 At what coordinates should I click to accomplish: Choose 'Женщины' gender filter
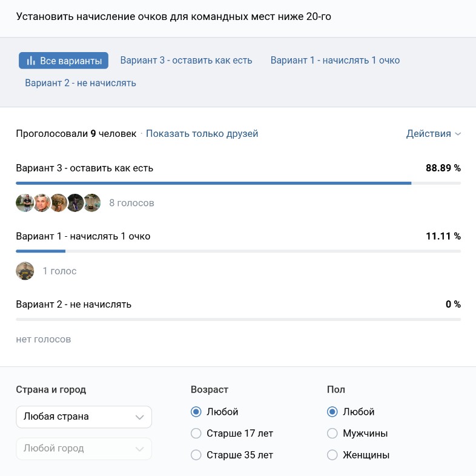[332, 455]
